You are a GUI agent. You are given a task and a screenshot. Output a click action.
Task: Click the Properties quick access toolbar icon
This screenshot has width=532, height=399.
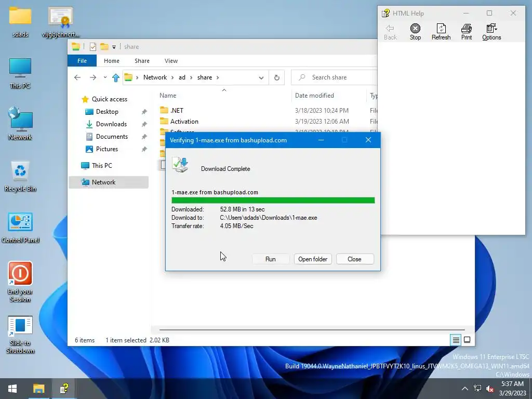(x=92, y=47)
